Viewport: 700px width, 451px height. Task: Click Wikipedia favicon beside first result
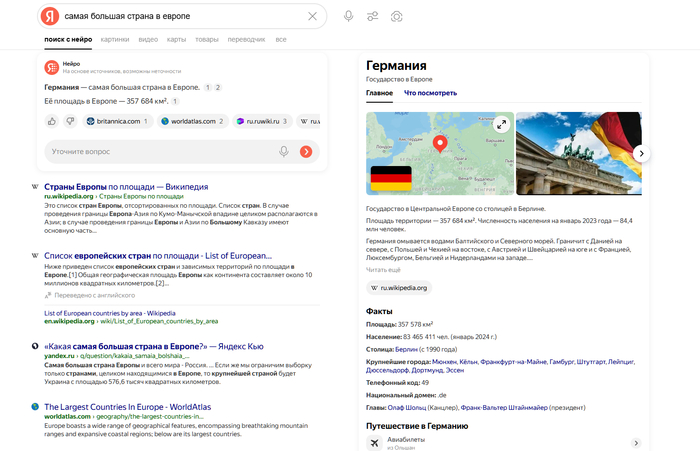pos(35,187)
